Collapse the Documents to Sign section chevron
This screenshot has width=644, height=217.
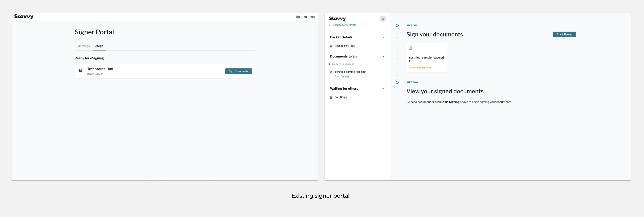point(383,56)
